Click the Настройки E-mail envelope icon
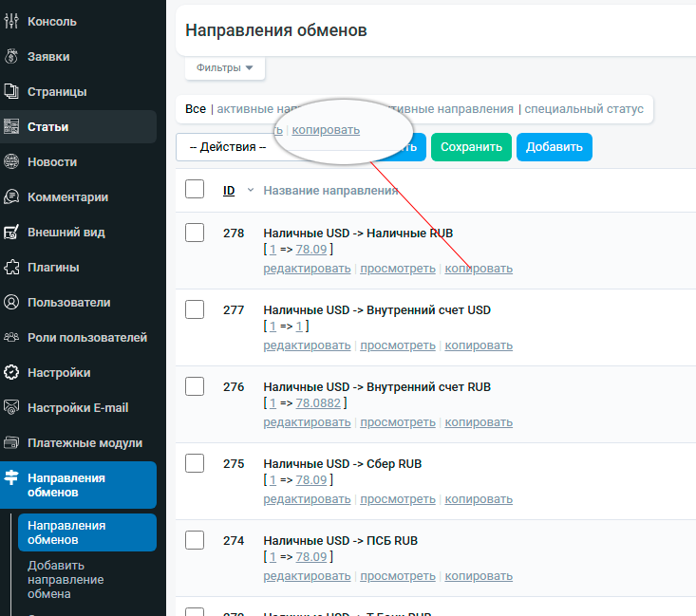Image resolution: width=696 pixels, height=616 pixels. tap(11, 407)
